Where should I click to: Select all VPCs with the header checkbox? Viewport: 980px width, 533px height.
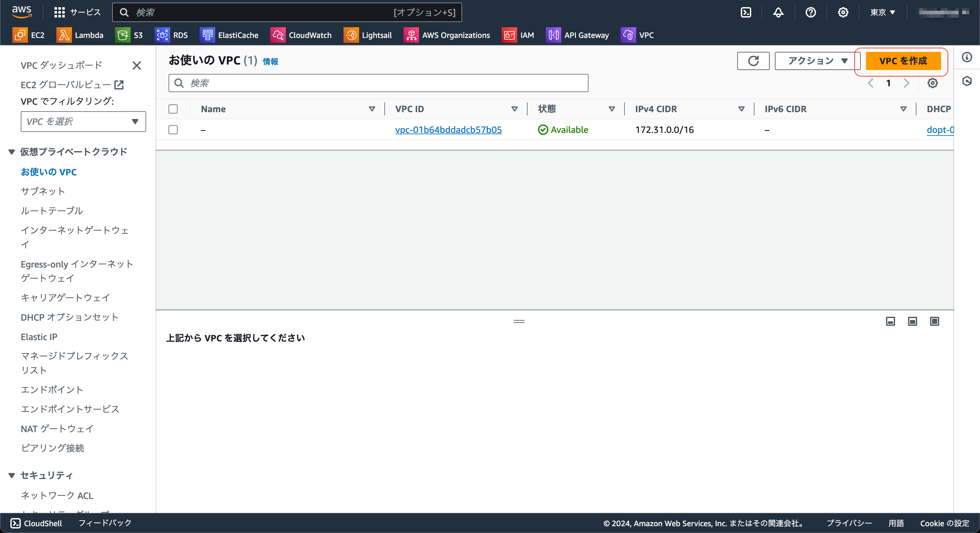173,109
